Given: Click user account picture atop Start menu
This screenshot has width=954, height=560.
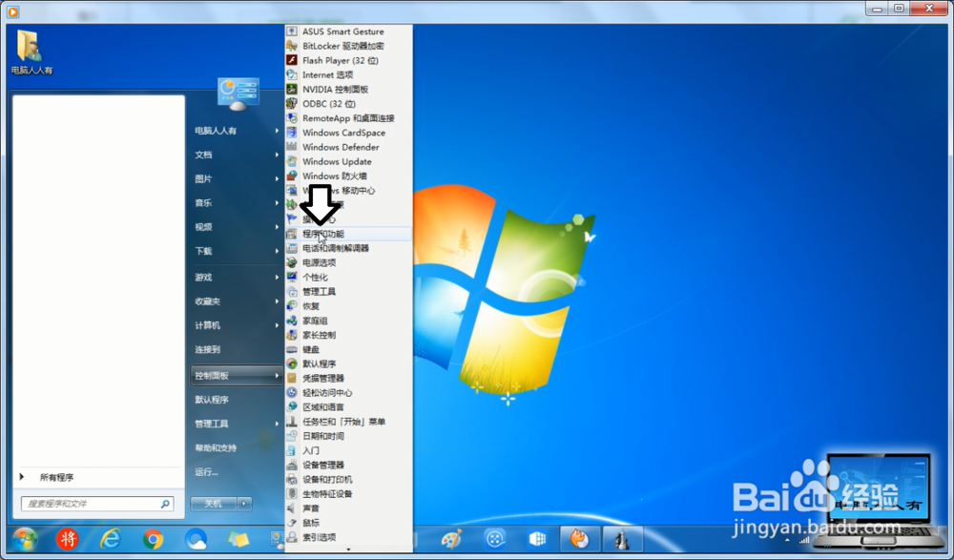Looking at the screenshot, I should 238,94.
